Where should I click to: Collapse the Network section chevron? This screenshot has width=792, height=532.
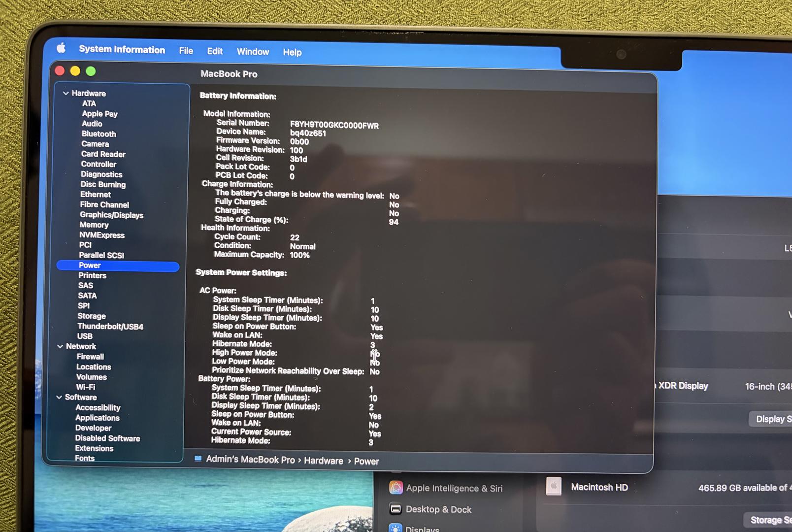click(x=60, y=346)
